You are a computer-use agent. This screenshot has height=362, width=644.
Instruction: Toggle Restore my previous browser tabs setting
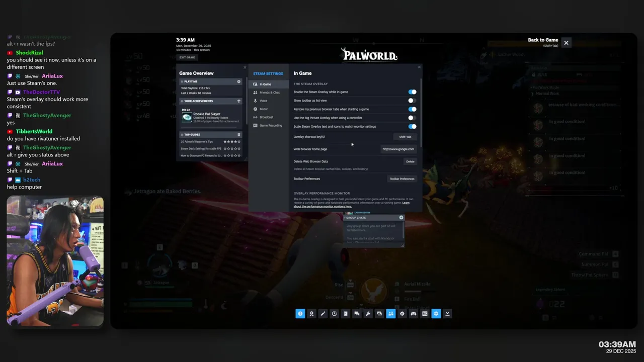[412, 109]
